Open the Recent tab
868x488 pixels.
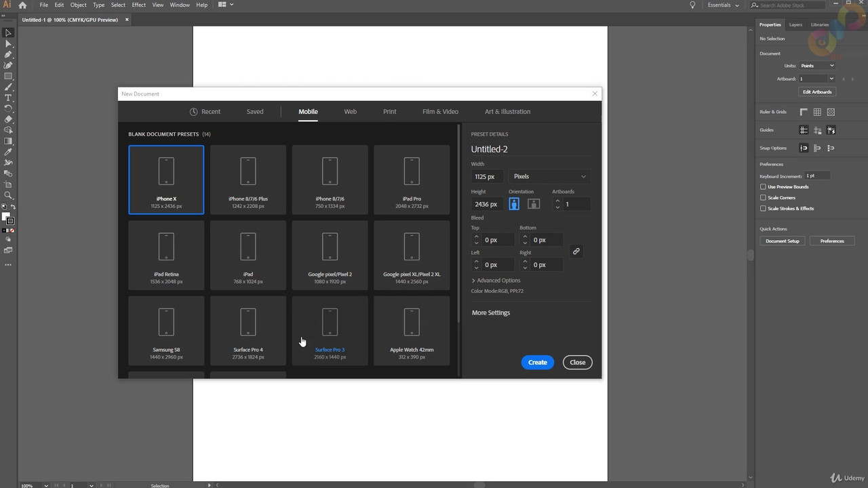(x=205, y=112)
